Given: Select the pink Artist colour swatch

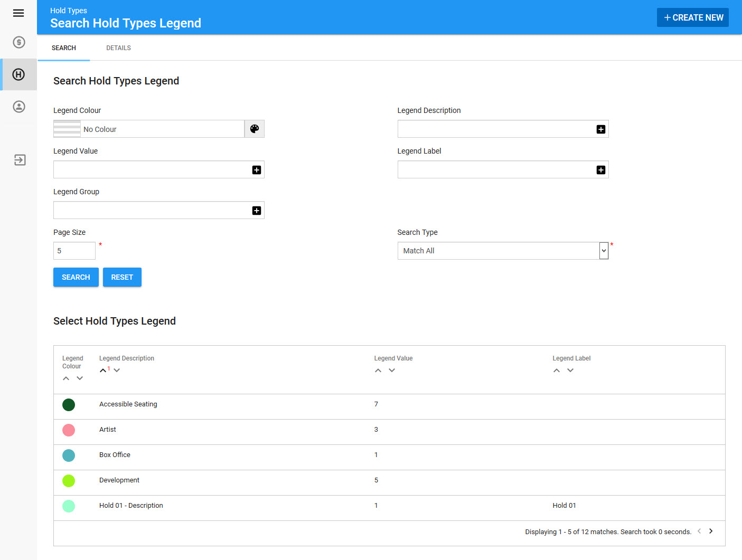Looking at the screenshot, I should (x=69, y=430).
